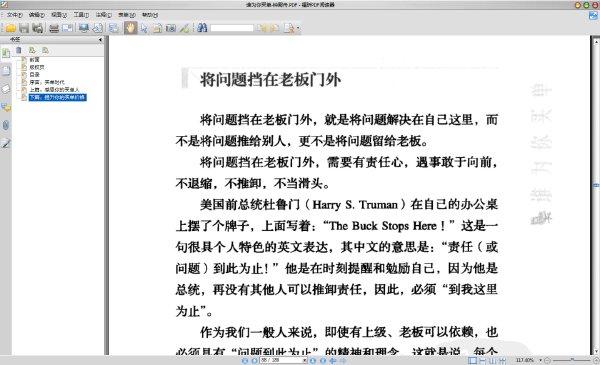Collapse the bookmarks panel with arrow button
Screen dimensions: 600x365
click(100, 39)
